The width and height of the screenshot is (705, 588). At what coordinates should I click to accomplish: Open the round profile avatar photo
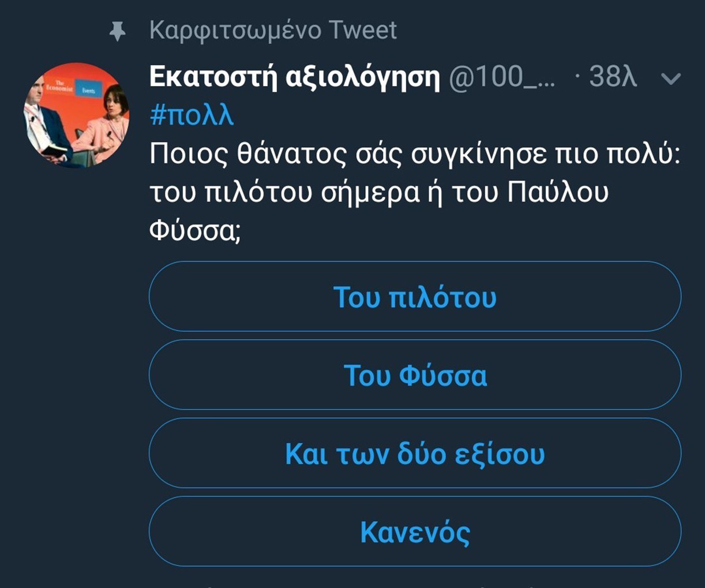(77, 115)
